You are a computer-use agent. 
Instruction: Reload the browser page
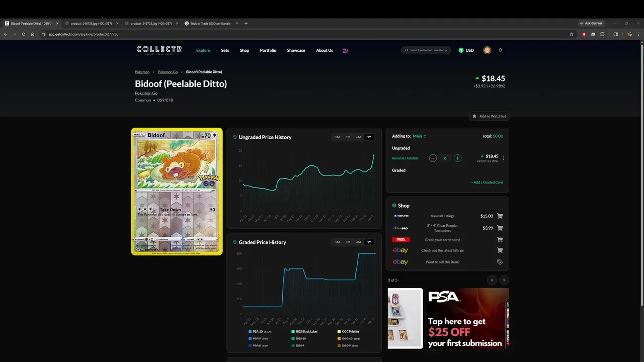tap(23, 34)
